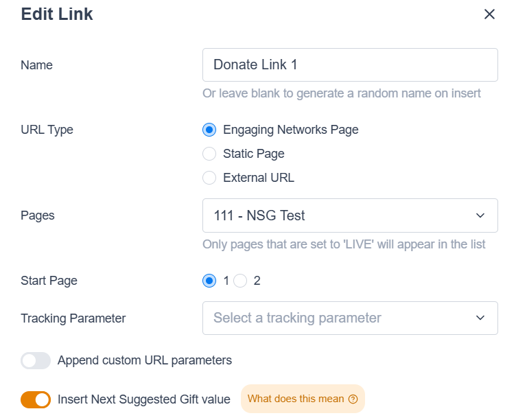Click the "Append custom URL parameters" label
516x420 pixels.
pos(145,360)
